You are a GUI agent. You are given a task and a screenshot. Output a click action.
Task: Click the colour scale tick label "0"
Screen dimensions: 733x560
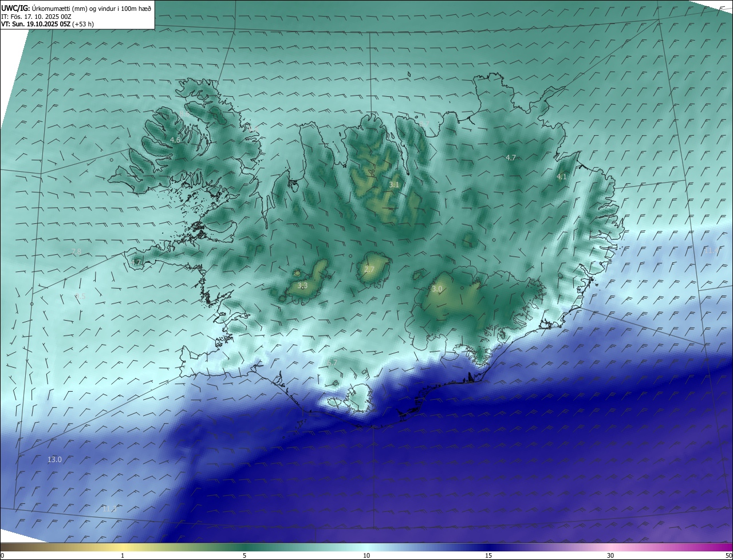[2, 555]
